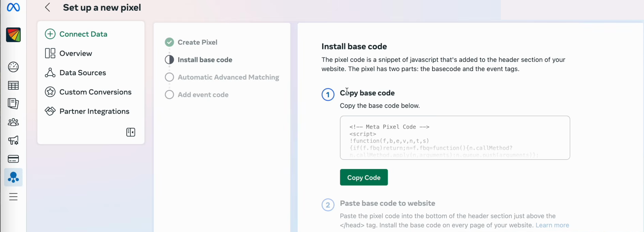This screenshot has width=644, height=232.
Task: Click the 'Copy the base code below.' text
Action: click(x=380, y=106)
